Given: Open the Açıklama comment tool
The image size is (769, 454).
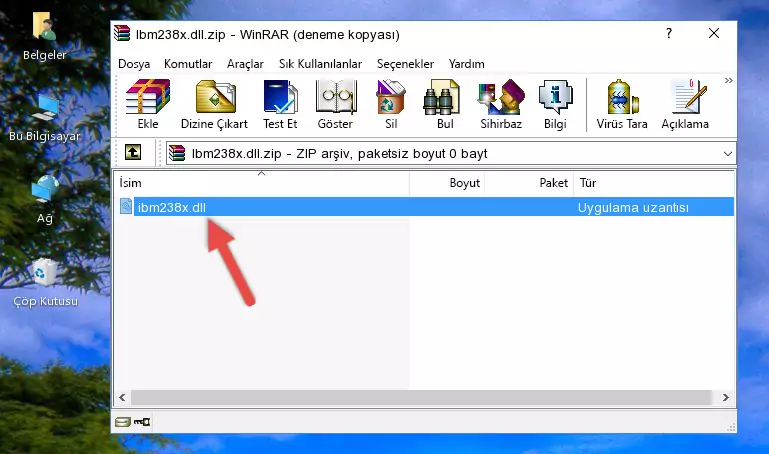Looking at the screenshot, I should (x=685, y=104).
